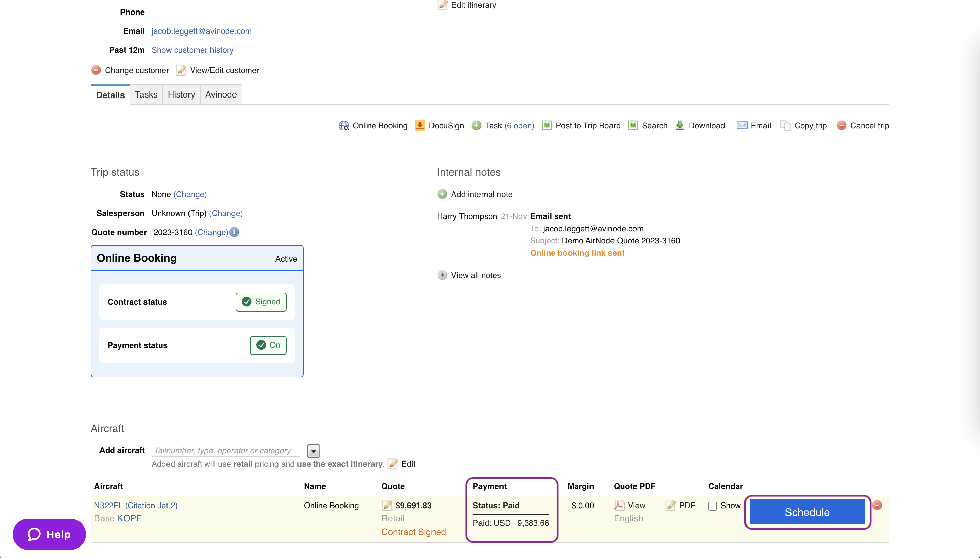Screen dimensions: 980x558
Task: Open Online Booking via globe icon
Action: tap(343, 126)
